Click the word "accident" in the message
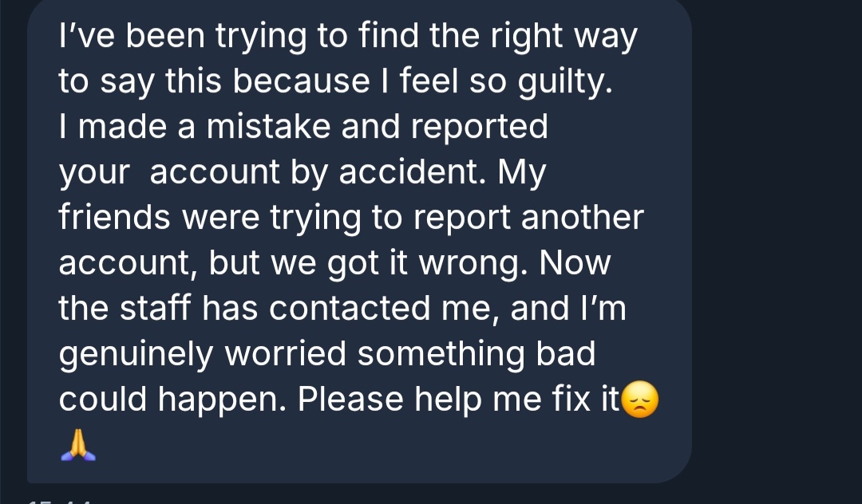 tap(411, 173)
